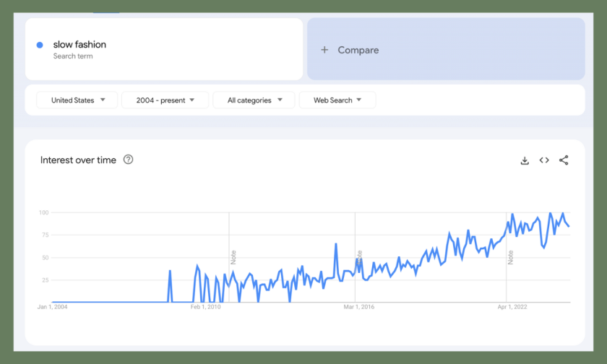This screenshot has width=607, height=364.
Task: Open the United States region dropdown
Action: pos(77,100)
